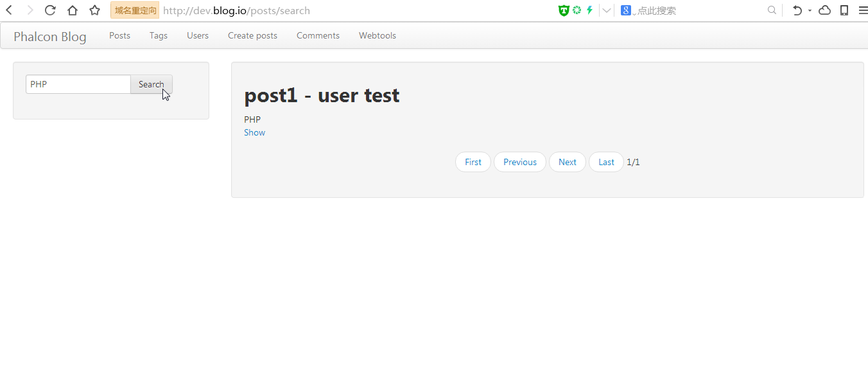Focus the search field containing PHP
Screen dimensions: 868x381
point(78,84)
